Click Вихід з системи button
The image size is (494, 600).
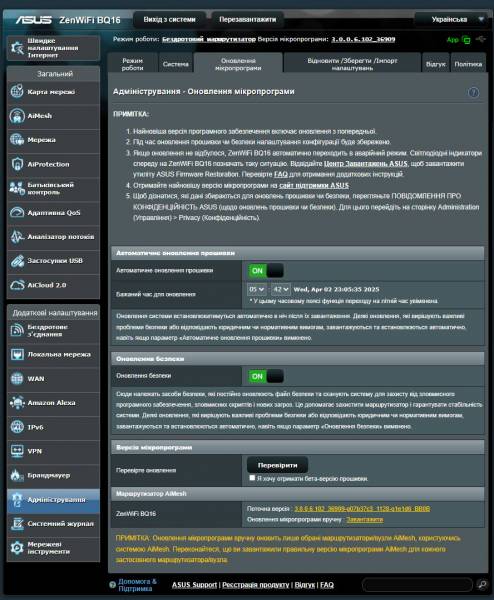(x=169, y=20)
